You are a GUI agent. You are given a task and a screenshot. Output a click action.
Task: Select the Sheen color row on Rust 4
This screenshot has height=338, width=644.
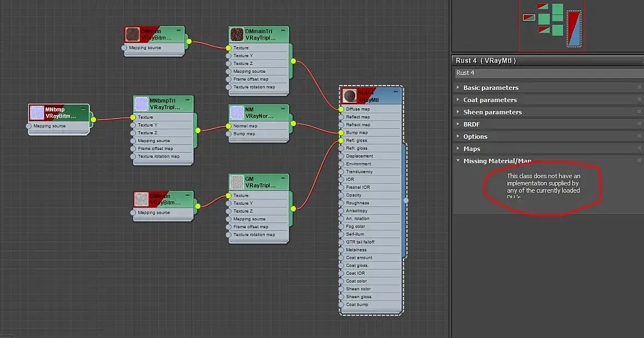(x=370, y=289)
